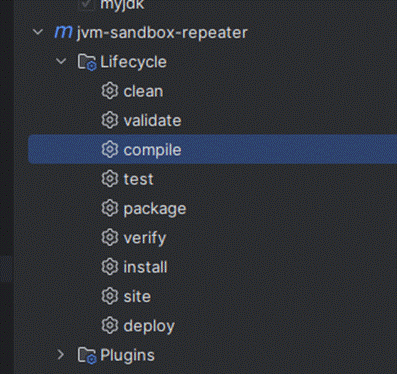Image resolution: width=397 pixels, height=374 pixels.
Task: Select the install lifecycle phase text
Action: point(145,267)
